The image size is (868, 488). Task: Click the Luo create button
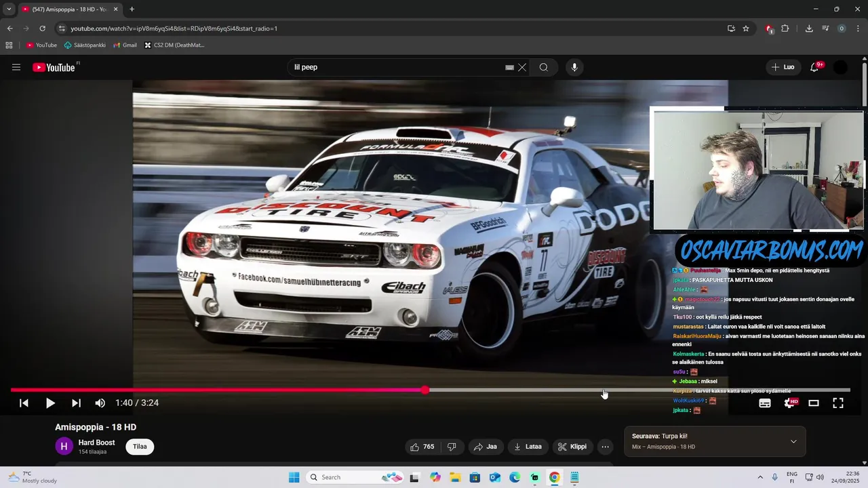pos(783,67)
